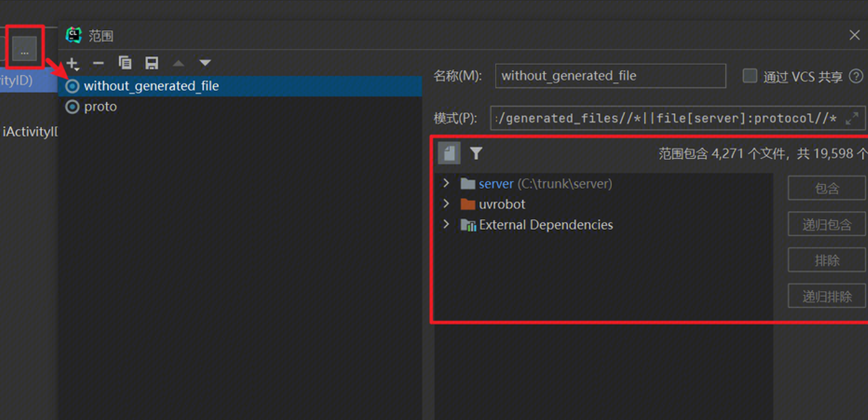
Task: Click the 包含 button
Action: tap(826, 189)
